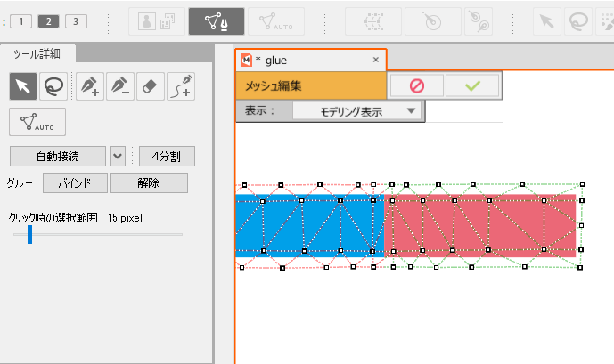Switch to the glue document tab
This screenshot has width=614, height=364.
pos(303,60)
